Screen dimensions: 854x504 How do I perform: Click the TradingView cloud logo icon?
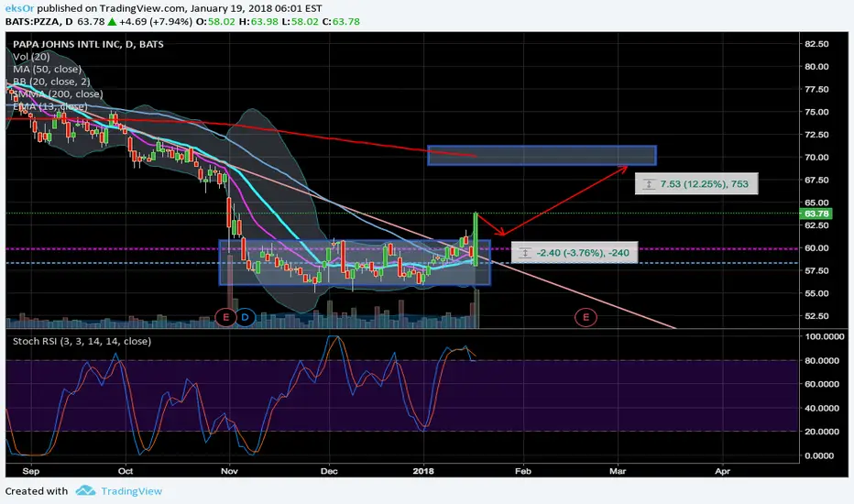point(85,491)
